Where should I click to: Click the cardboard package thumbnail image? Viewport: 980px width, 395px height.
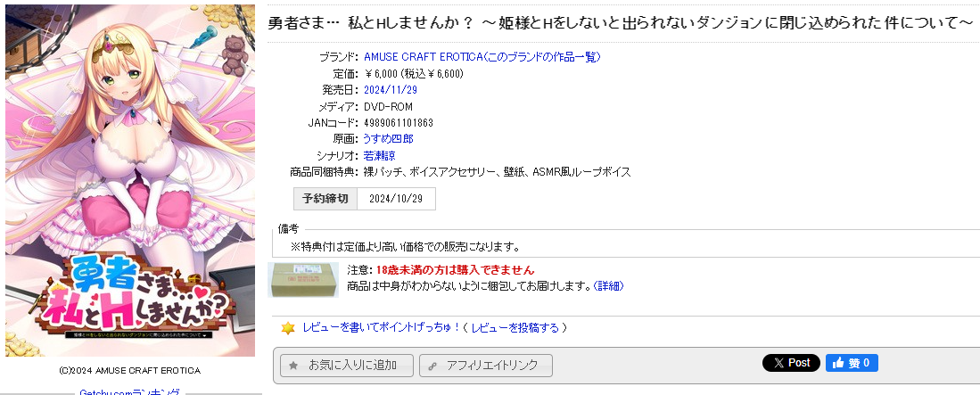303,279
